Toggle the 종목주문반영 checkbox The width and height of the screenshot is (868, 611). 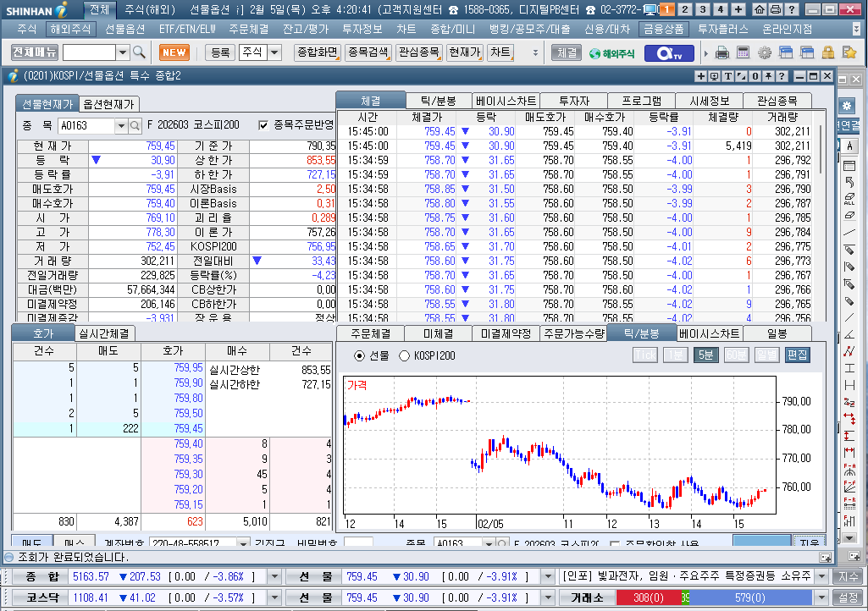click(263, 125)
